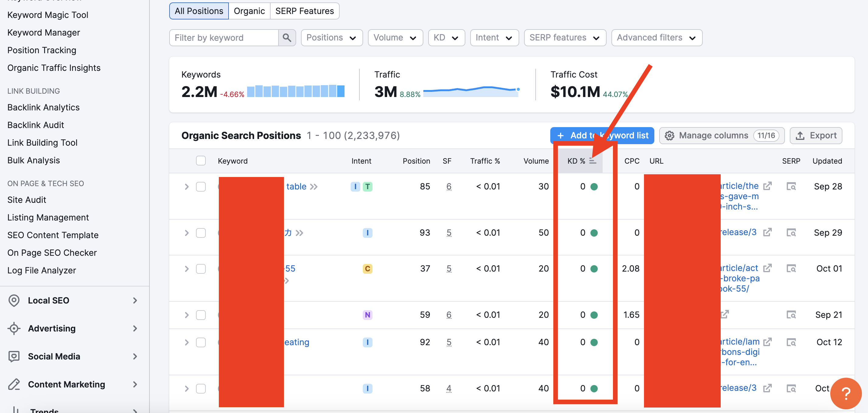Switch to the SERP Features tab

[305, 11]
